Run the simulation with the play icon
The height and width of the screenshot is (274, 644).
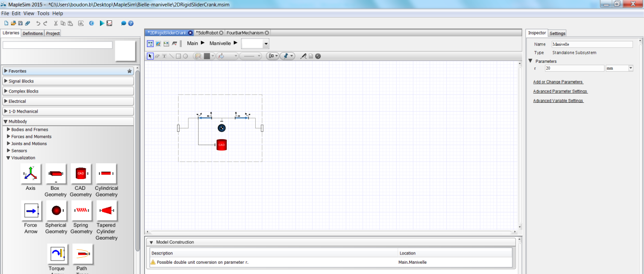[x=102, y=23]
